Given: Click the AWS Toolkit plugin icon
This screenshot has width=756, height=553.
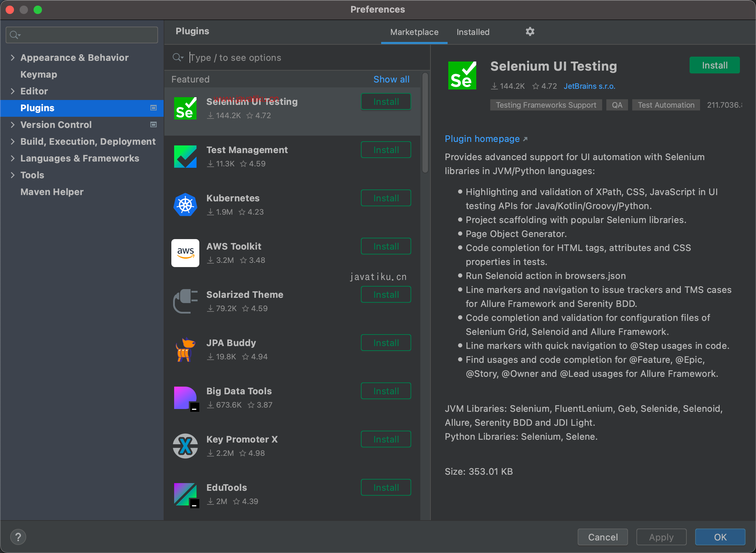Looking at the screenshot, I should (185, 253).
